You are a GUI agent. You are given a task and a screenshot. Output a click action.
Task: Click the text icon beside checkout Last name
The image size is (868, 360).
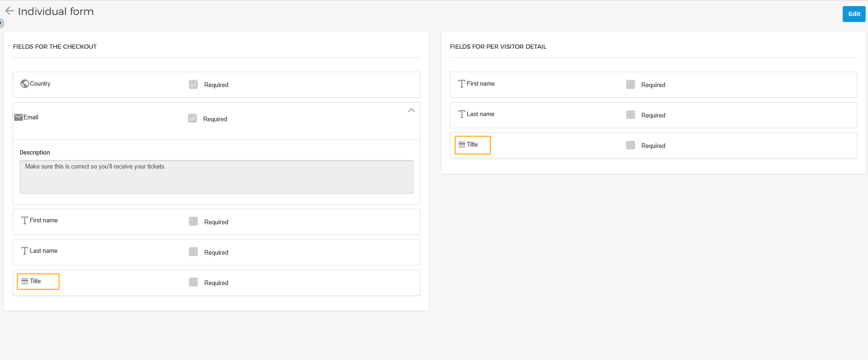(25, 251)
